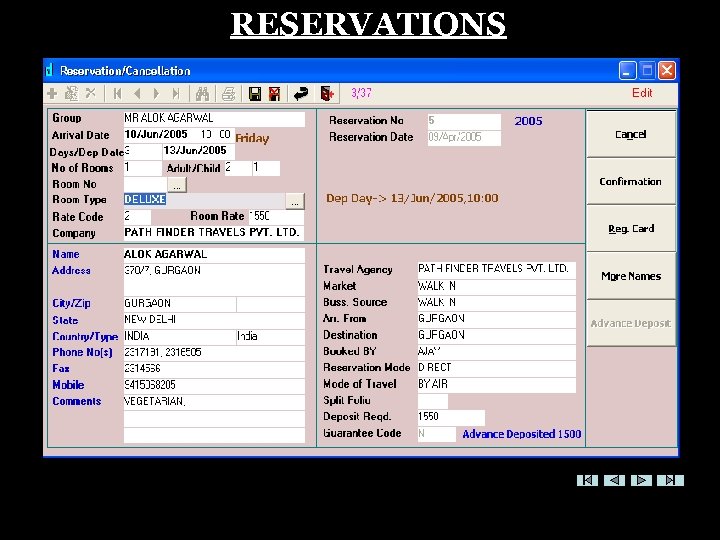
Task: Click the Split Folio field
Action: point(433,401)
